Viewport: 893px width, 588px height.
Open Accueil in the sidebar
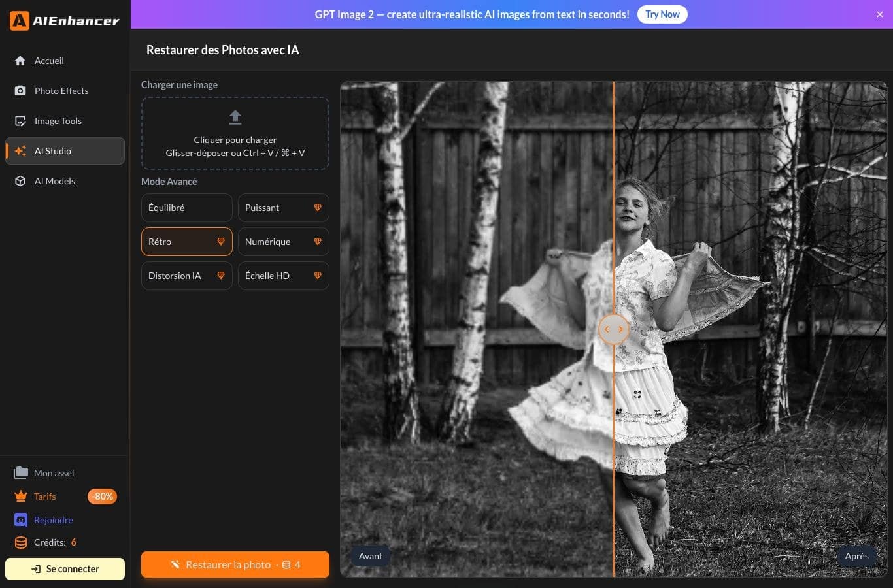[65, 61]
